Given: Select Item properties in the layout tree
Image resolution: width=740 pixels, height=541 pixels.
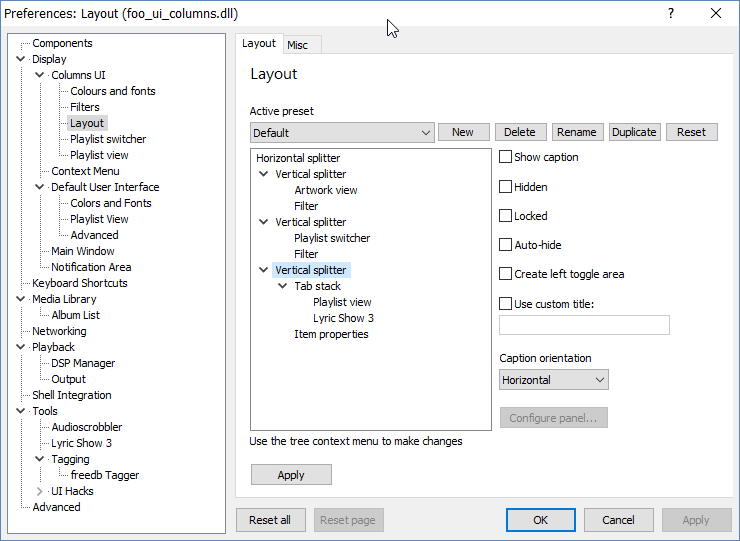Looking at the screenshot, I should pyautogui.click(x=331, y=334).
